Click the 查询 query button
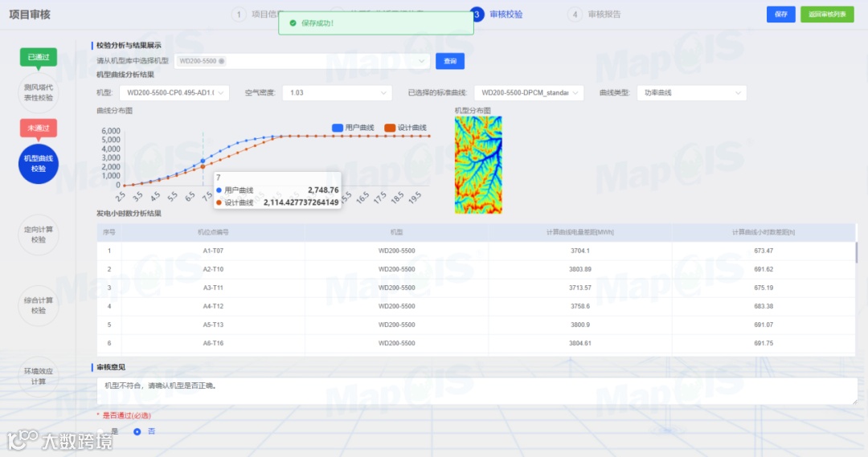868x457 pixels. (x=450, y=61)
